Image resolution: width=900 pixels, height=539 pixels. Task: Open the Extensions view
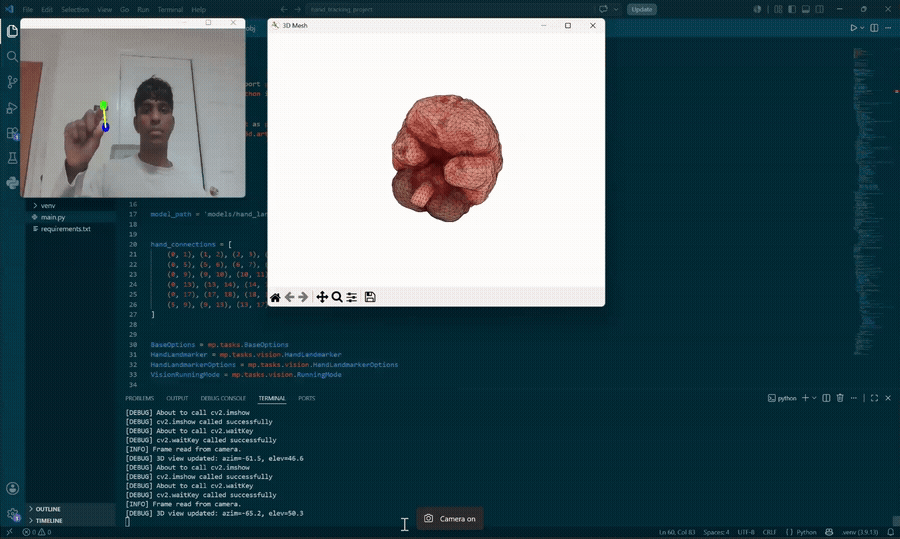pos(12,133)
